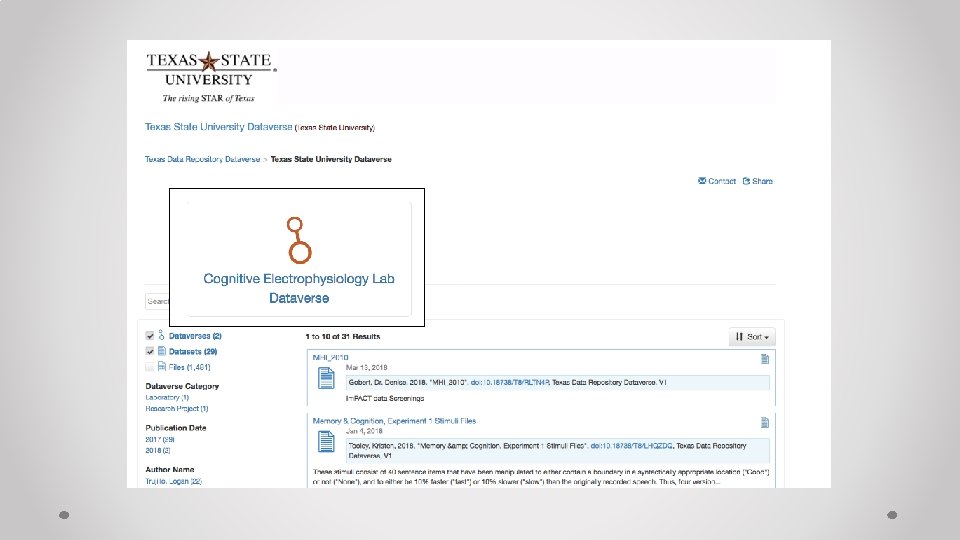The width and height of the screenshot is (960, 540).
Task: Click the Share icon
Action: point(746,181)
